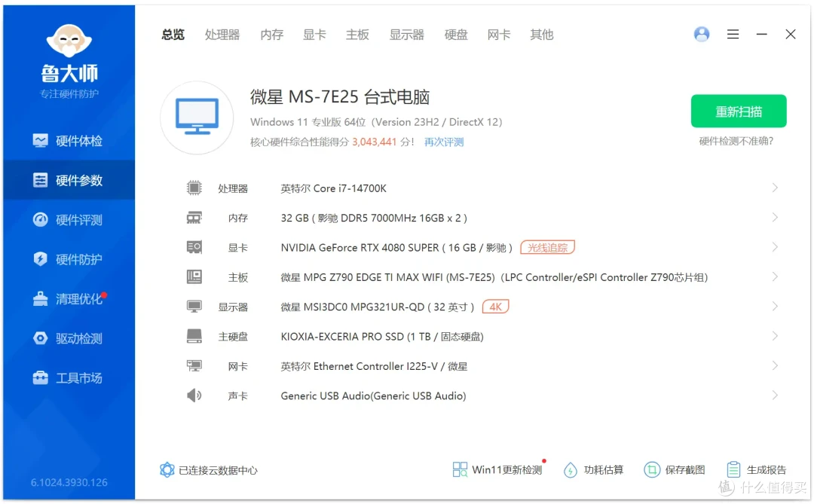Screen dimensions: 814x504
Task: Click Windows 11 专业版 64位 version text
Action: (376, 122)
